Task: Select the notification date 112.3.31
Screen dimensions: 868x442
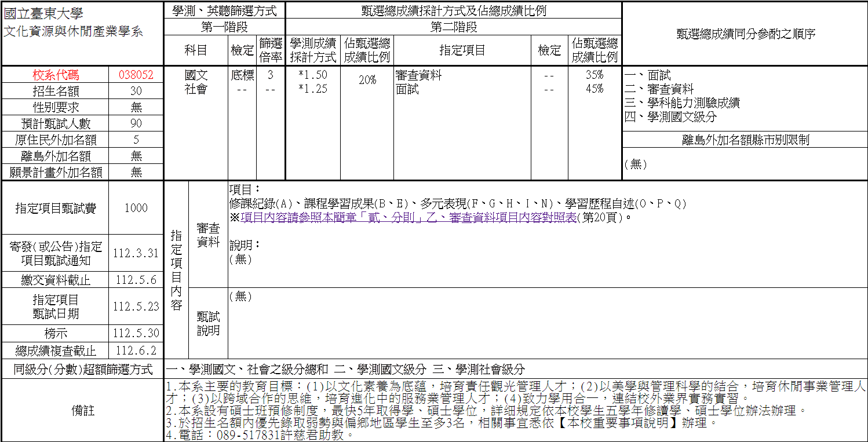Action: pos(136,253)
